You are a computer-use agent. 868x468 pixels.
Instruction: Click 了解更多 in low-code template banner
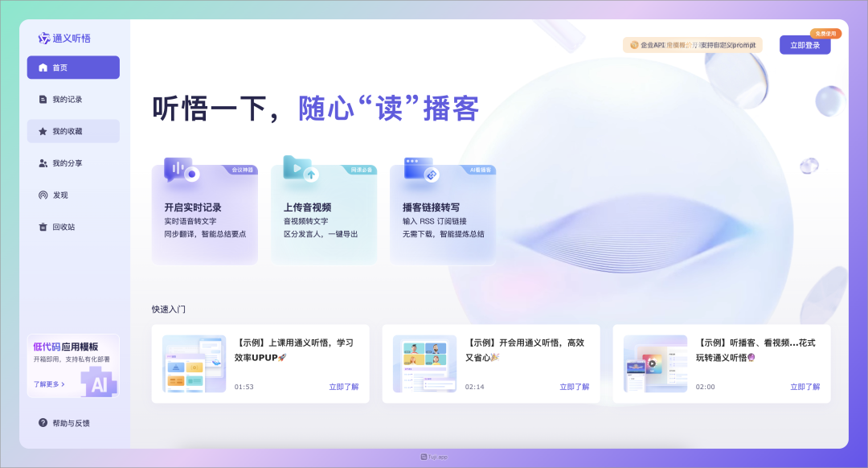49,384
